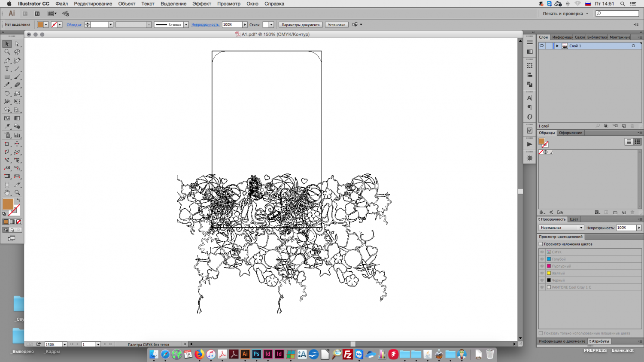Image resolution: width=644 pixels, height=362 pixels.
Task: Toggle visibility of PANTONE Cool Gray 1 C
Action: pos(542,287)
